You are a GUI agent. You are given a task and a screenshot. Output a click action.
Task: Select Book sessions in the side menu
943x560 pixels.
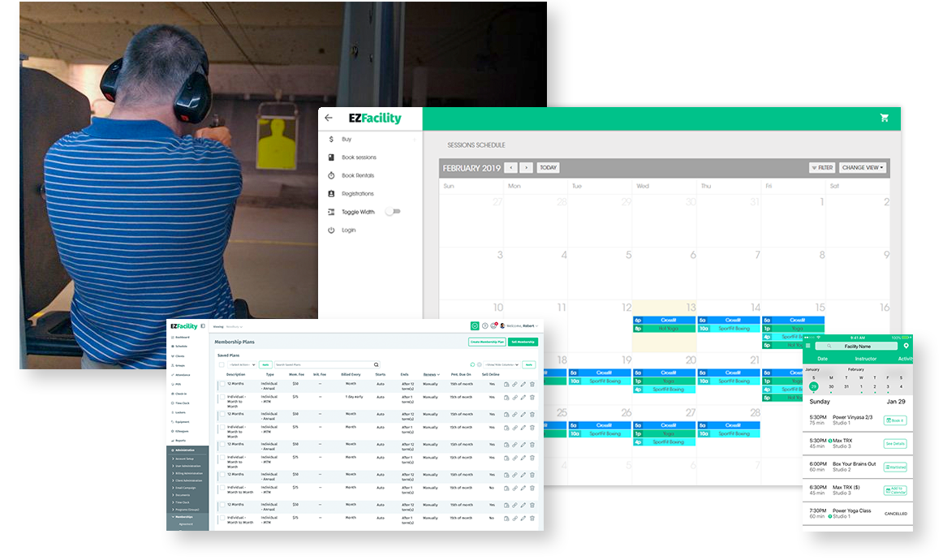click(359, 157)
